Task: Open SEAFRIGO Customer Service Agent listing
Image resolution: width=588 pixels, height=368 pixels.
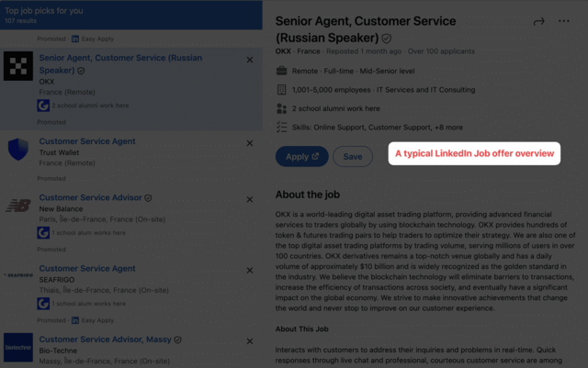Action: (87, 268)
